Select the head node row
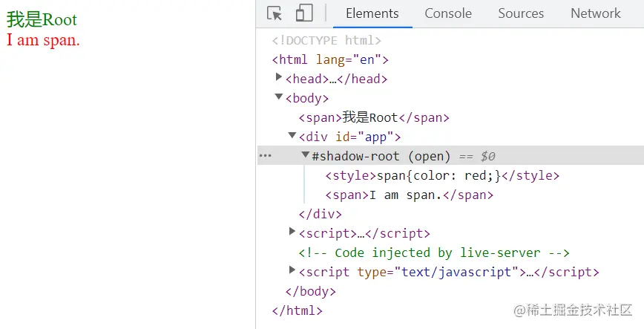The height and width of the screenshot is (329, 644). tap(336, 79)
